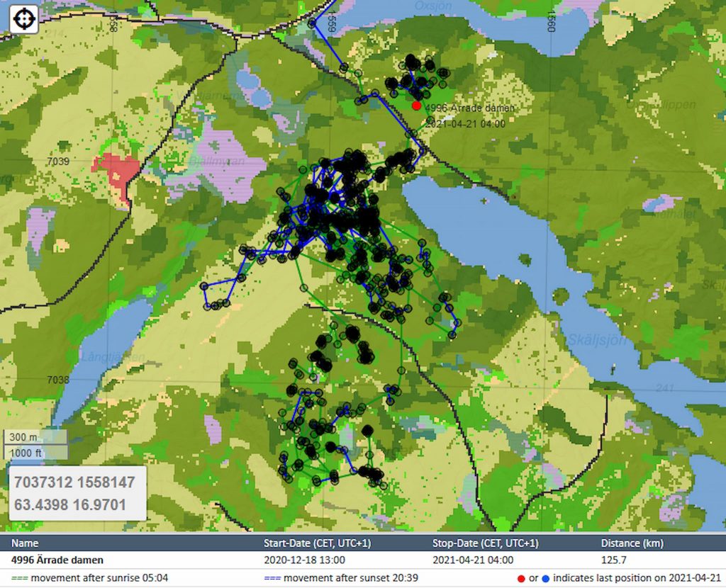Click the 4996 Ärrade damen map label

point(469,108)
